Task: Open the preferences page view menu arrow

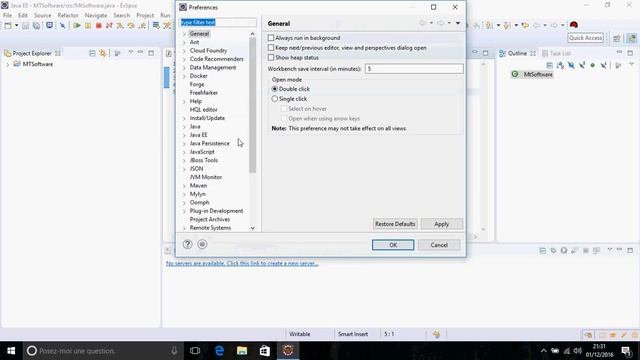Action: pyautogui.click(x=458, y=23)
